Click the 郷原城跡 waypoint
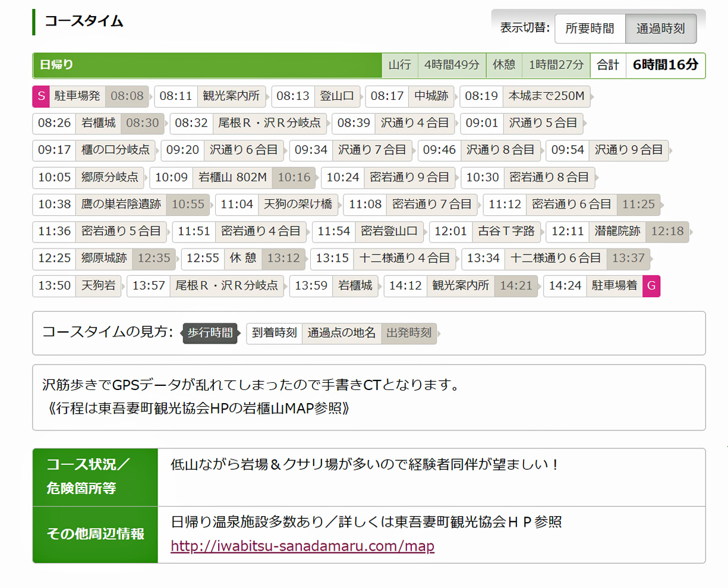This screenshot has width=728, height=588. (x=104, y=259)
